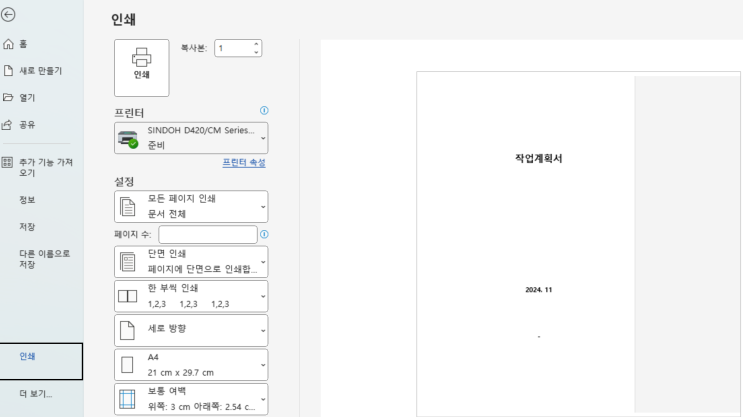This screenshot has height=417, width=743.
Task: Click the margins icon beside 보통 여백
Action: point(127,399)
